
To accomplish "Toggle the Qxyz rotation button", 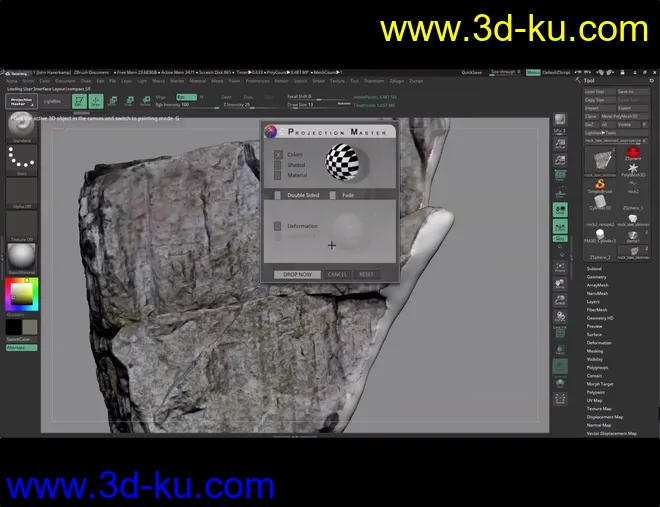I will 560,239.
